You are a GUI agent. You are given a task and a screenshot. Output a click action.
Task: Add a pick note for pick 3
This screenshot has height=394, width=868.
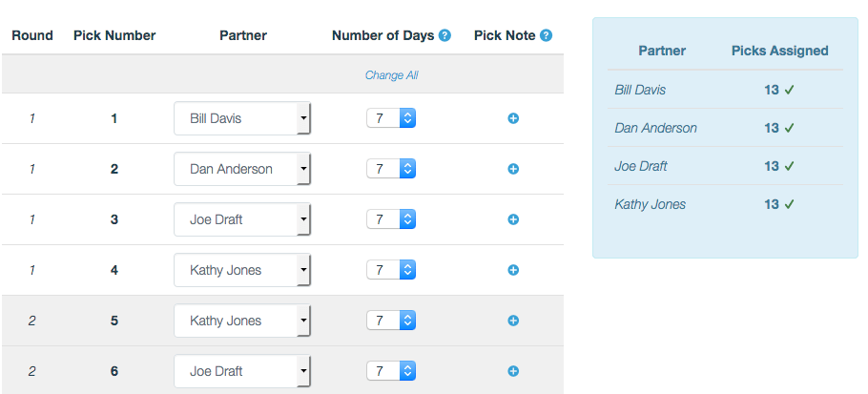coord(513,219)
